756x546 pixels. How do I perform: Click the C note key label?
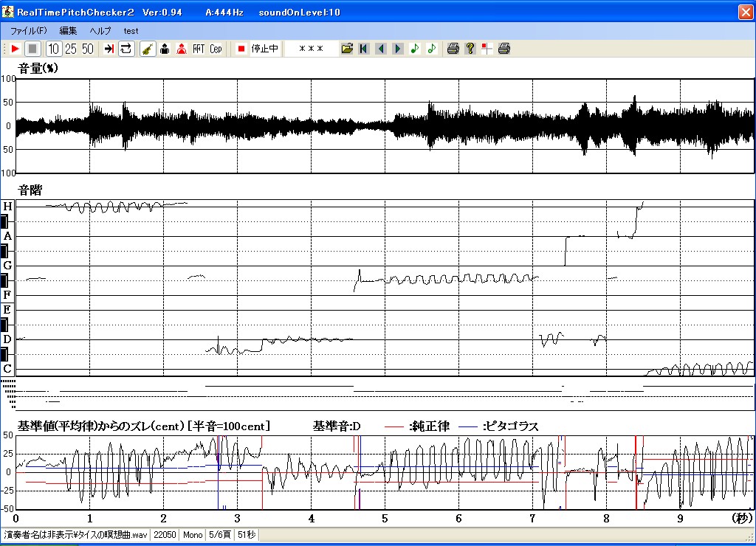coord(7,369)
